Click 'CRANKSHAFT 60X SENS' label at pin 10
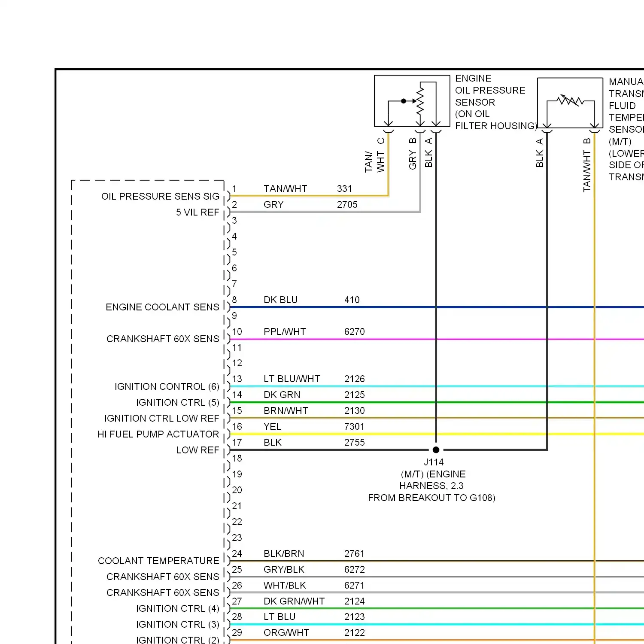Screen dimensions: 644x644 [x=163, y=339]
